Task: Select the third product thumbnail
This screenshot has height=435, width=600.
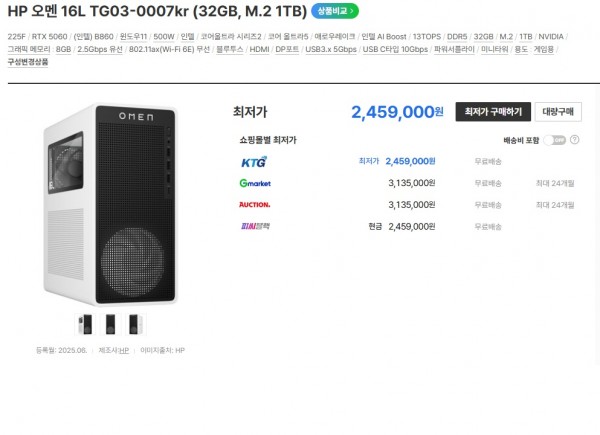Action: (134, 323)
